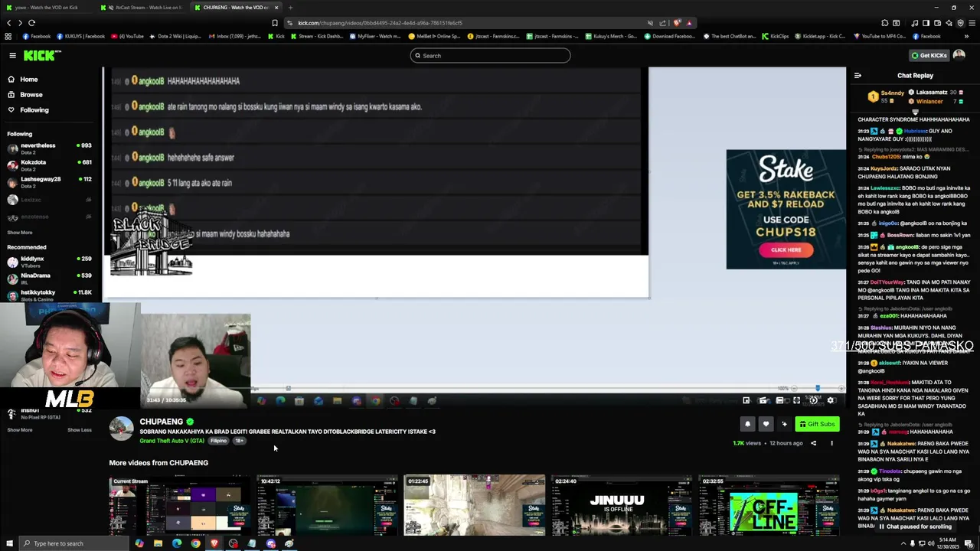This screenshot has height=551, width=980.
Task: Select the CHUPAENG VOD browser tab
Action: (x=236, y=8)
